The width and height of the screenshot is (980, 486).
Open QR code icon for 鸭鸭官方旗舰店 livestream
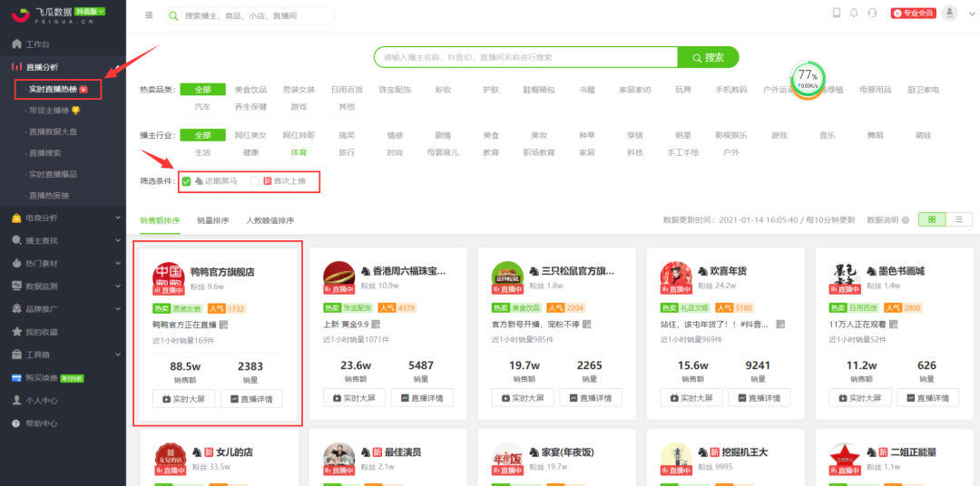click(223, 325)
